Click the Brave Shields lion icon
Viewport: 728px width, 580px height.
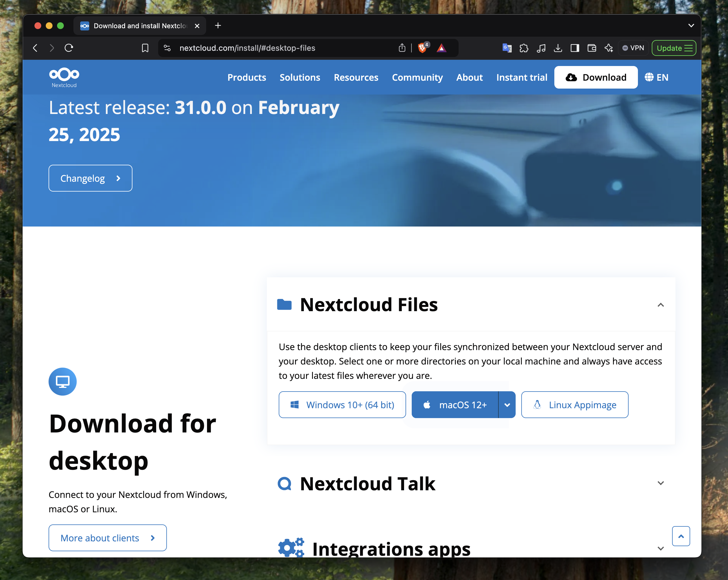pos(422,48)
